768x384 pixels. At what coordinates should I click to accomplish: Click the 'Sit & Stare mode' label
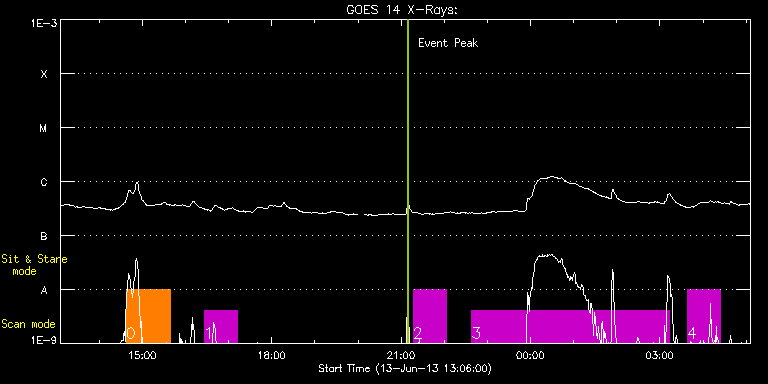click(x=34, y=265)
